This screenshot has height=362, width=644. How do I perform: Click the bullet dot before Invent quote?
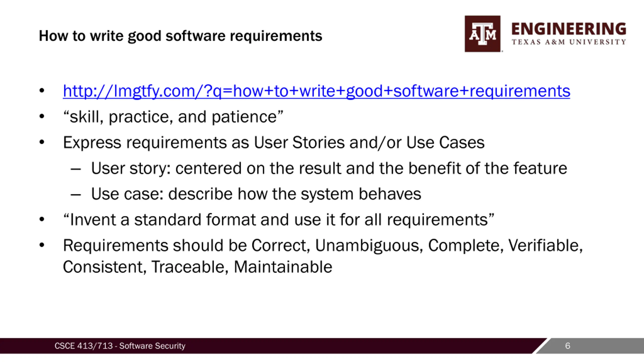tap(42, 219)
